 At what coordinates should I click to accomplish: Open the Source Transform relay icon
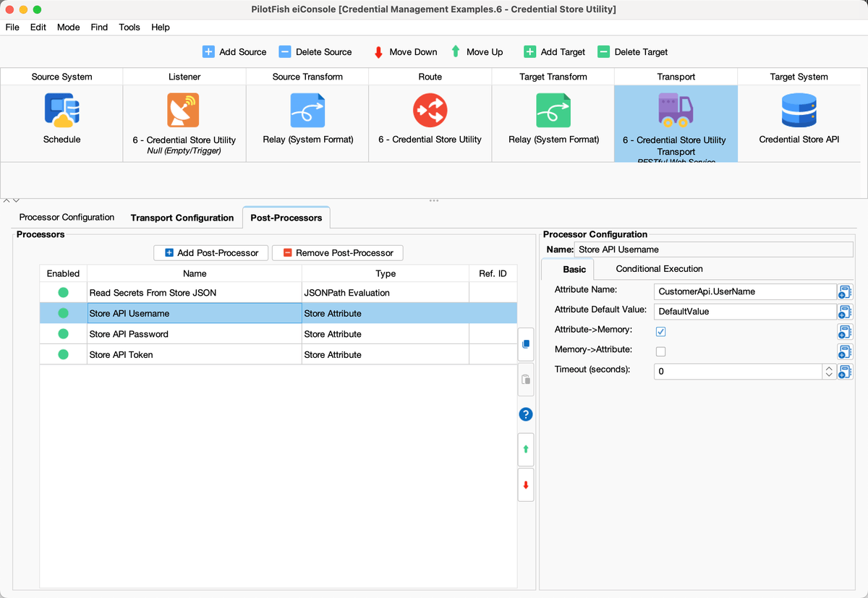coord(307,111)
